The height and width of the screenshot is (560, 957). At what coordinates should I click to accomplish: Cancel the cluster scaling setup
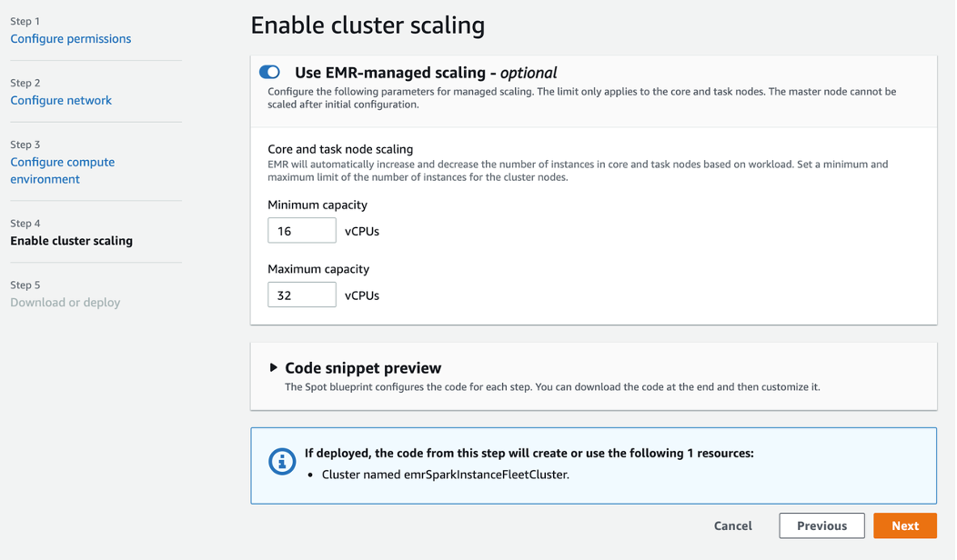click(733, 525)
